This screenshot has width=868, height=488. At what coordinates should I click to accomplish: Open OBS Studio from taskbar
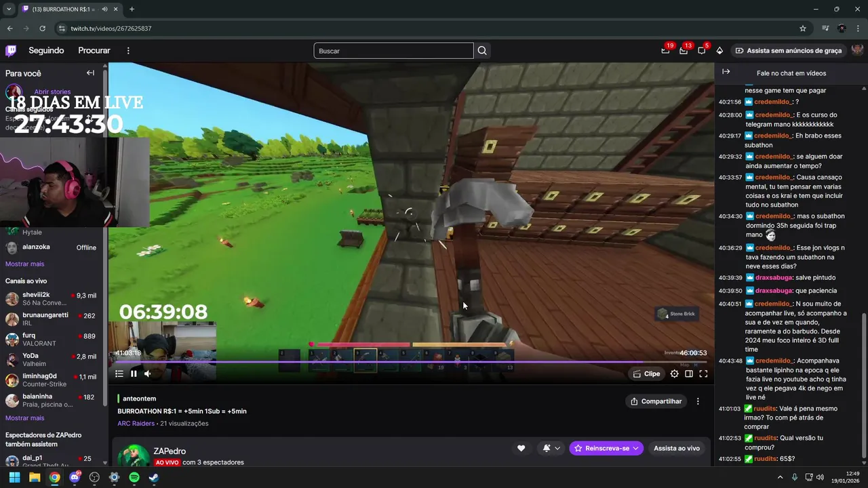point(94,477)
